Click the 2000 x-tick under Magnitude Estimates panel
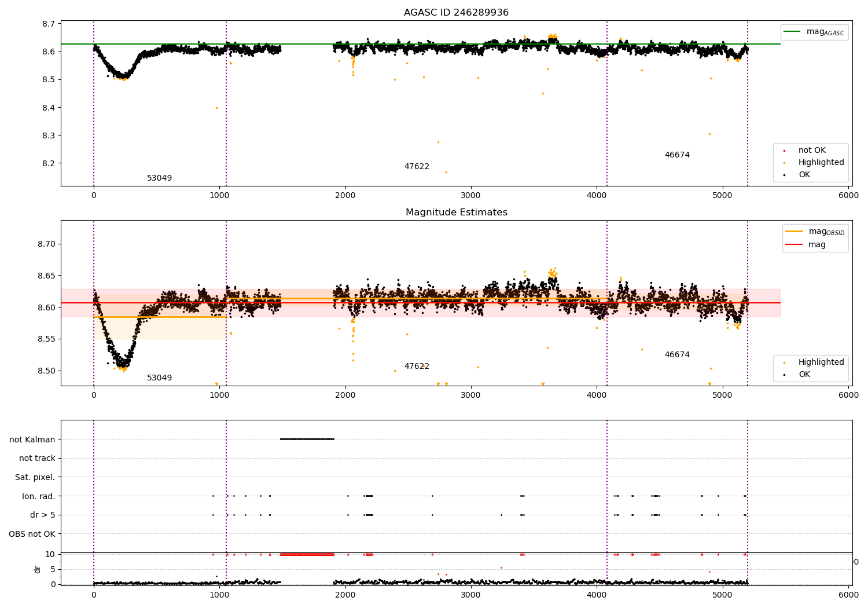The height and width of the screenshot is (608, 868). [345, 395]
